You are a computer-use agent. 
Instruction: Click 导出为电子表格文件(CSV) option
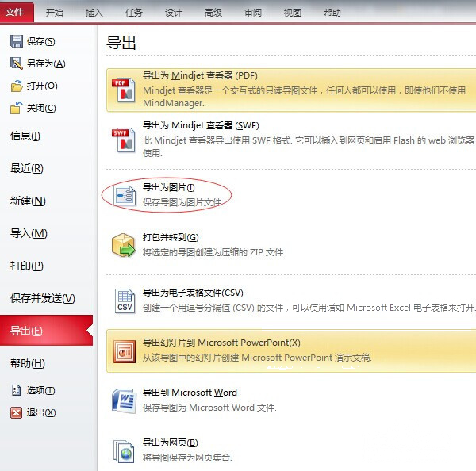pyautogui.click(x=193, y=293)
